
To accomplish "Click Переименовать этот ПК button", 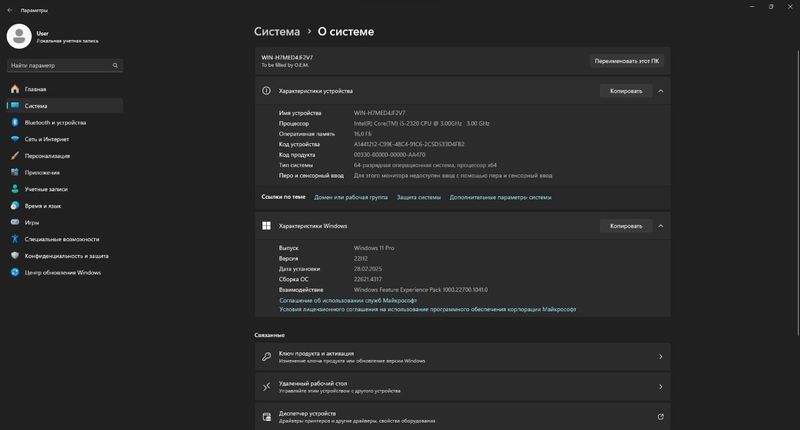I will click(627, 61).
